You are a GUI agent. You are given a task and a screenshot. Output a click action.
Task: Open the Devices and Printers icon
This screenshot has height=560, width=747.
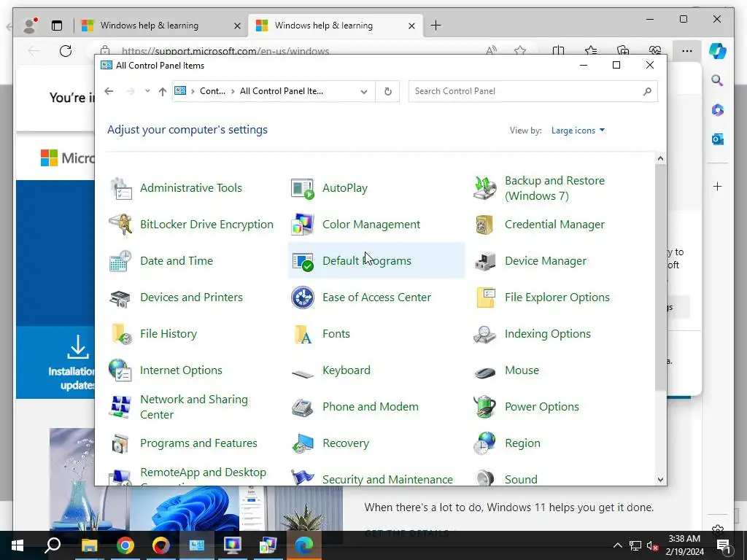tap(120, 297)
